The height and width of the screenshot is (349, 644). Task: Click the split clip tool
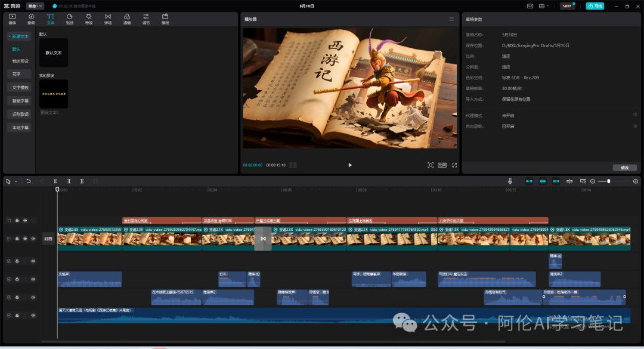click(x=55, y=181)
